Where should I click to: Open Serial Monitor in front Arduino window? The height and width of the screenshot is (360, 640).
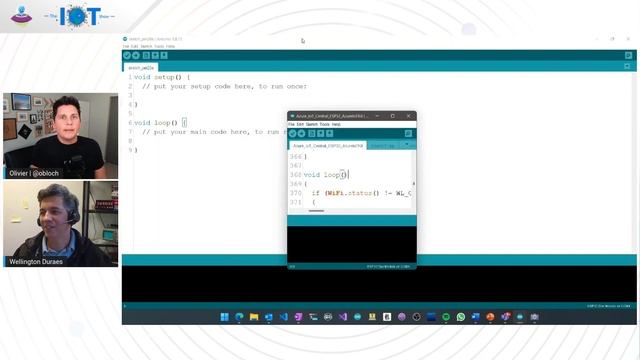click(408, 133)
